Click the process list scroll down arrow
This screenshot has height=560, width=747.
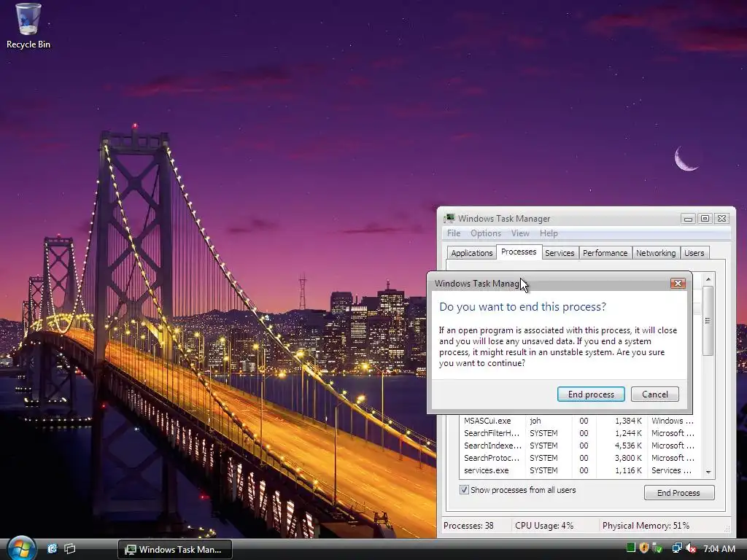(x=708, y=472)
